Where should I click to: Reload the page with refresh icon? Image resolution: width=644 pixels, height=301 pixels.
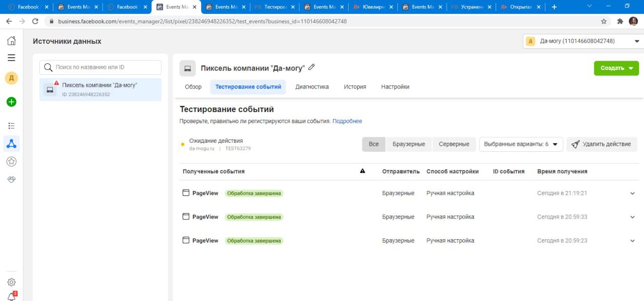pyautogui.click(x=35, y=22)
